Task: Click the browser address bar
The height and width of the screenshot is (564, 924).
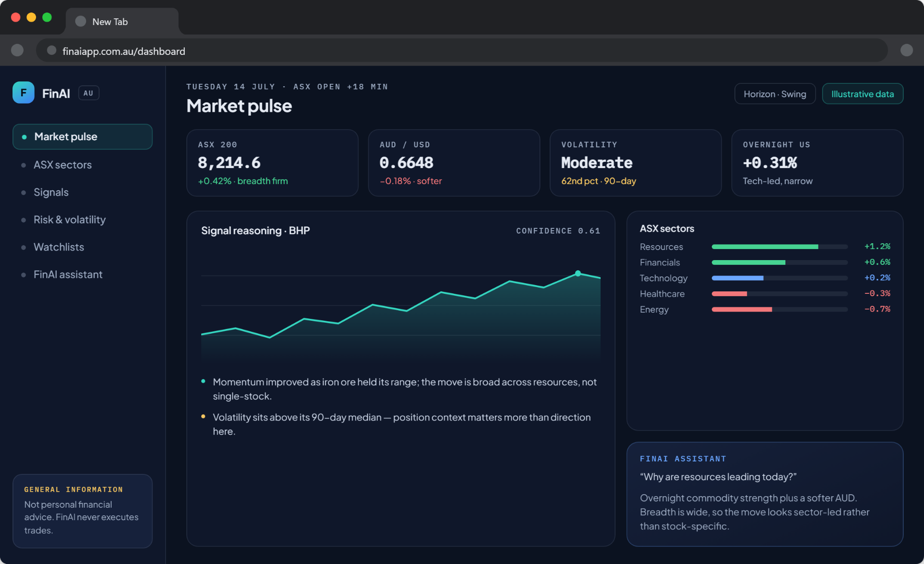Action: coord(462,51)
